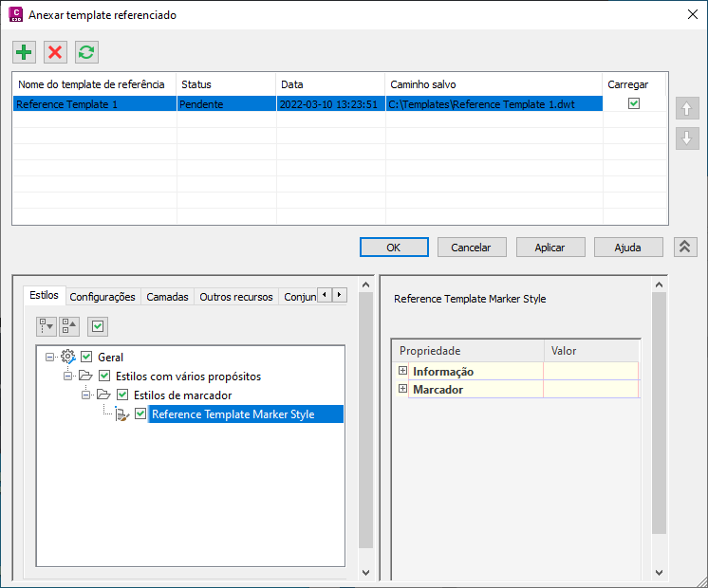Click the red X remove template icon
The height and width of the screenshot is (588, 708).
(x=55, y=52)
